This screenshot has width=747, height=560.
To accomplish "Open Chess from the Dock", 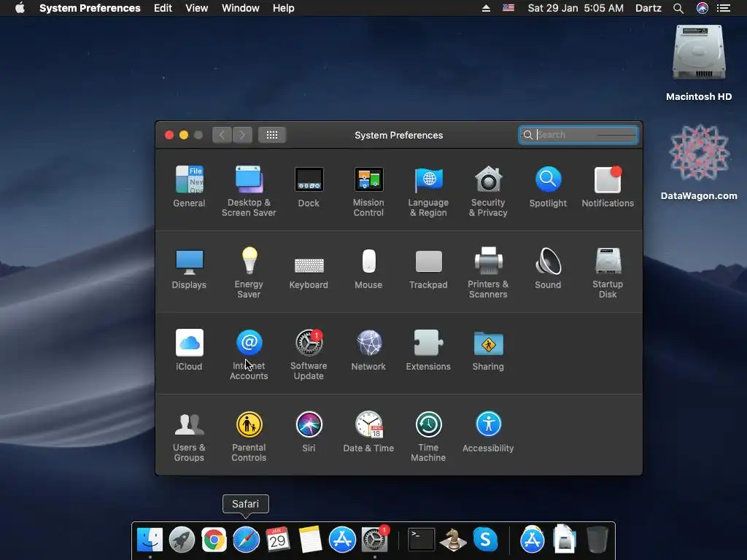I will 453,540.
